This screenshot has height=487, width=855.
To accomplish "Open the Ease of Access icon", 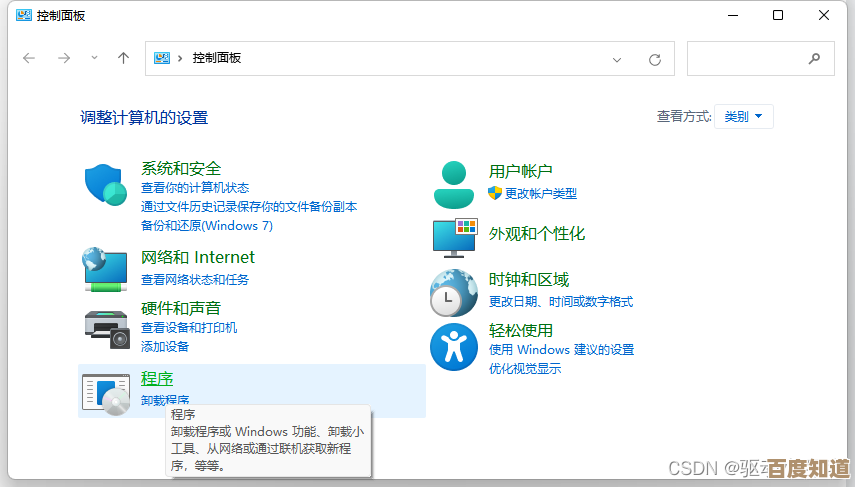I will [x=454, y=347].
